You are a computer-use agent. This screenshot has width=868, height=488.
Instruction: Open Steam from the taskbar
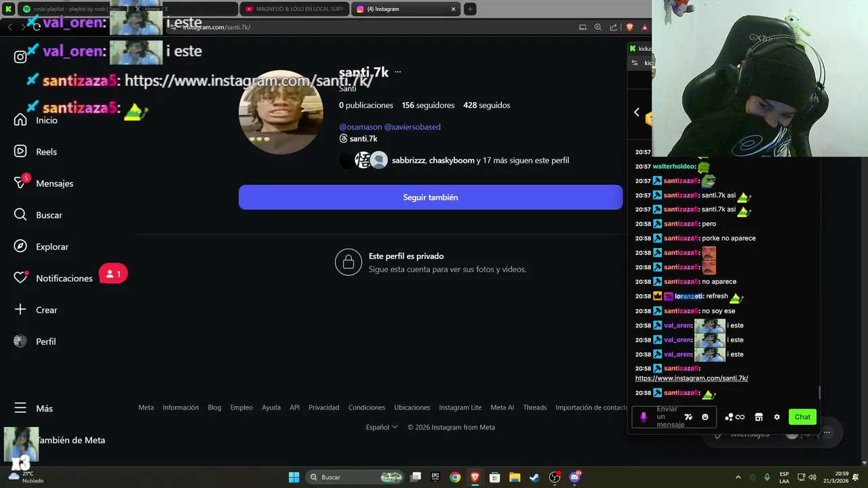(534, 477)
